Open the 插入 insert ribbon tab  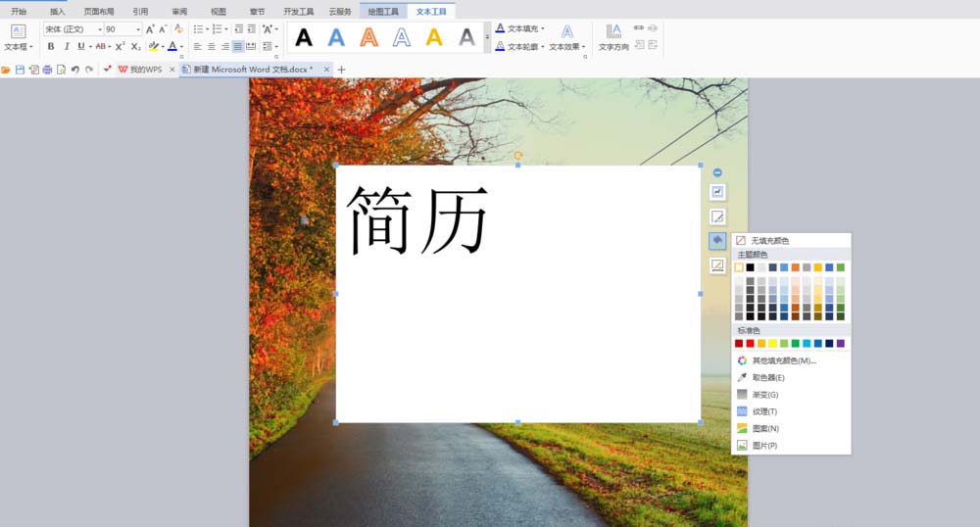[x=57, y=11]
